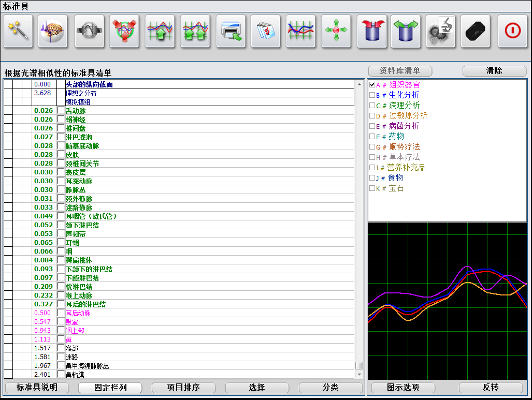Click the cylinder with red arrows icon
Image resolution: width=532 pixels, height=400 pixels.
(371, 31)
